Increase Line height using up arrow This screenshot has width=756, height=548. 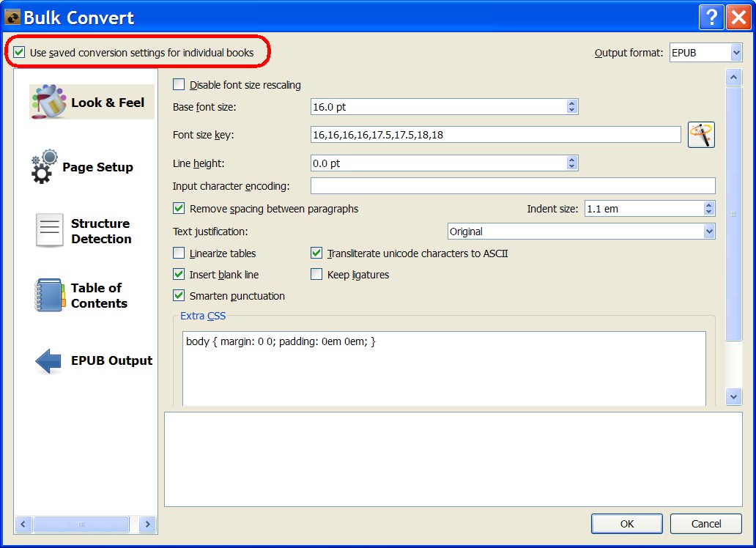tap(572, 160)
